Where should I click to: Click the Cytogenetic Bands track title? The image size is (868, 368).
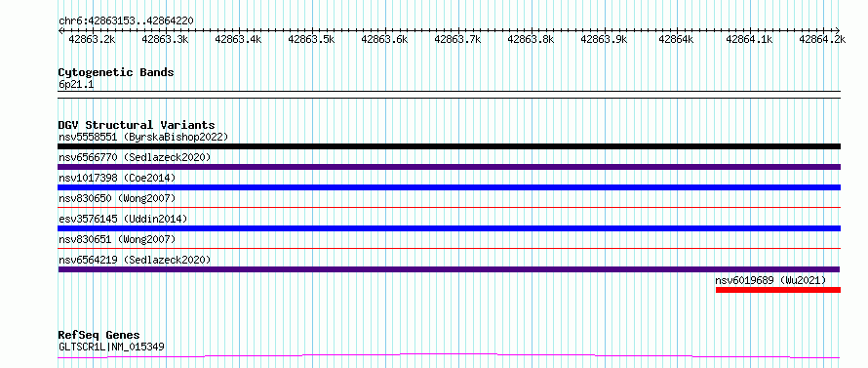click(x=116, y=72)
